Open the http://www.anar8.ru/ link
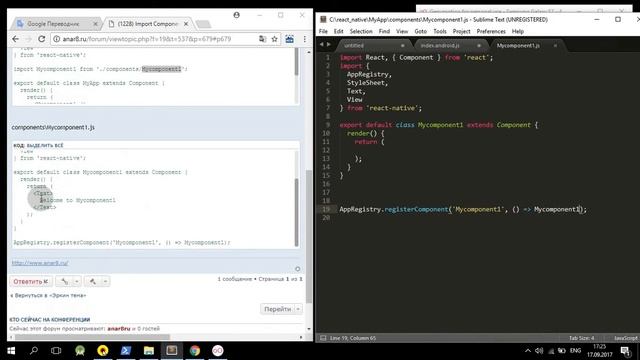Image resolution: width=640 pixels, height=360 pixels. [40, 263]
